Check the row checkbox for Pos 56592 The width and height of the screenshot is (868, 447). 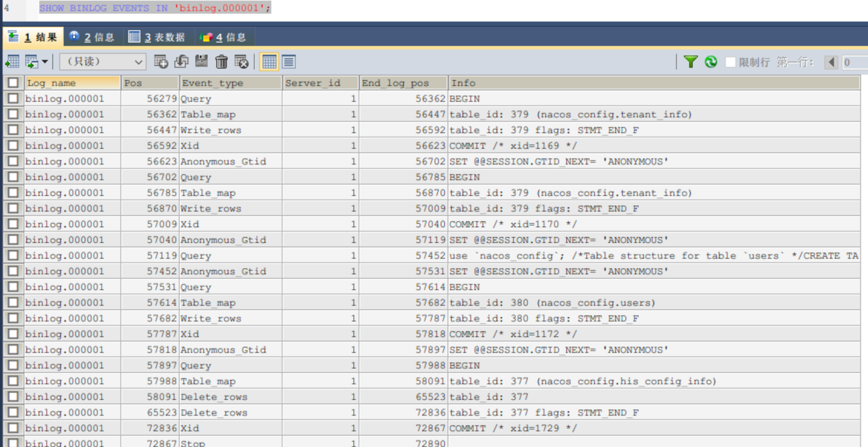[13, 145]
